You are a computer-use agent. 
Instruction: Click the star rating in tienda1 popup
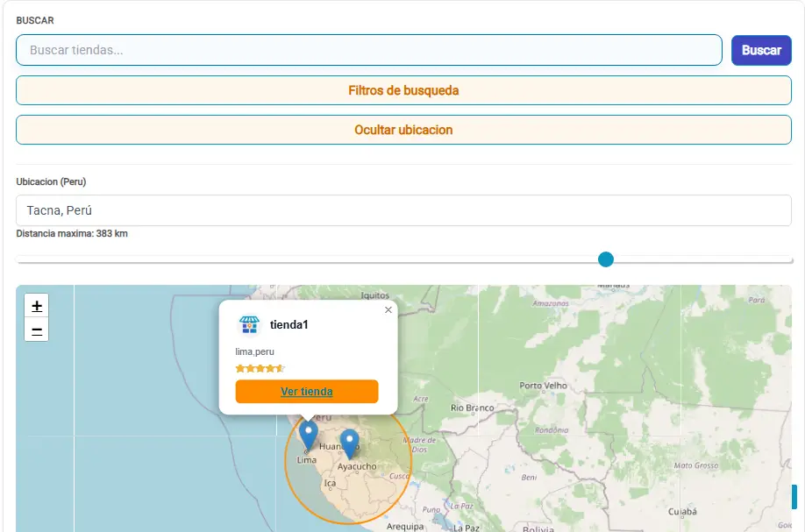point(260,368)
